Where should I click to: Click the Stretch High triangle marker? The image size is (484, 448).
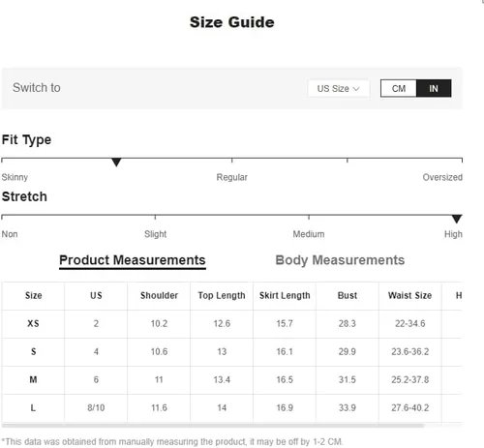pos(457,219)
